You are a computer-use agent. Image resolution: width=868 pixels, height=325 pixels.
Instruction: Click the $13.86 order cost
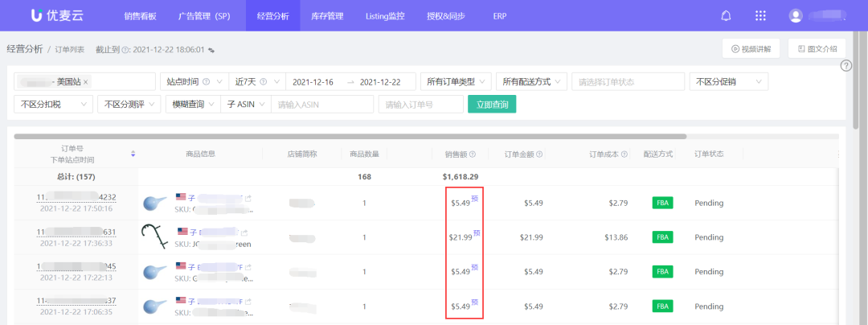coord(616,237)
